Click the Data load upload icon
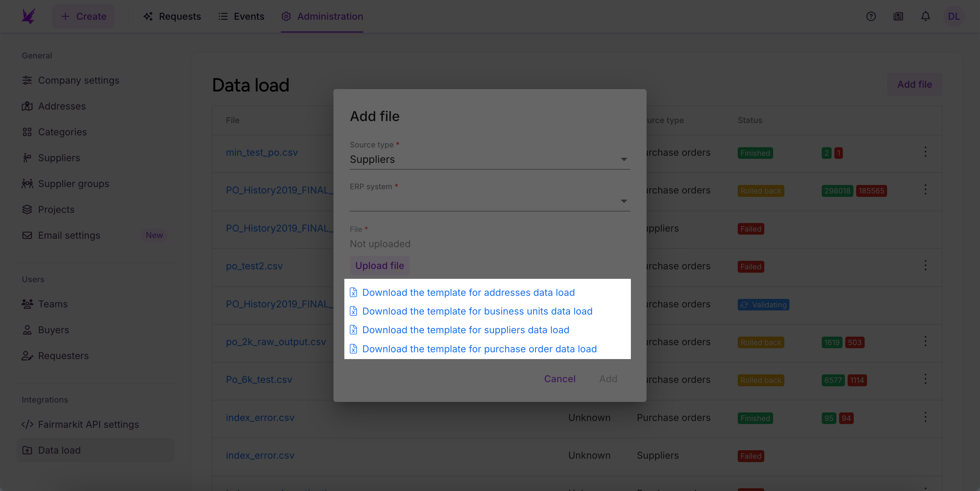Screen dimensions: 980x491 tap(27, 450)
